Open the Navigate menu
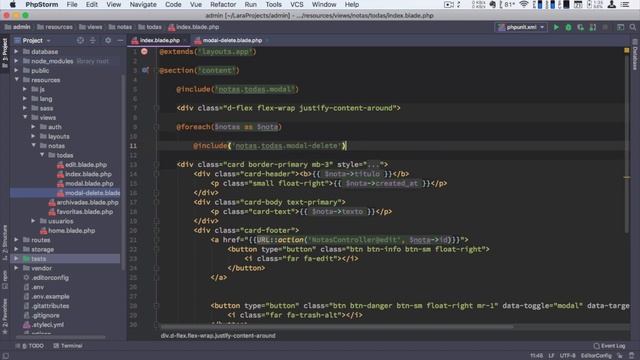Viewport: 640px width, 360px height. tap(143, 4)
